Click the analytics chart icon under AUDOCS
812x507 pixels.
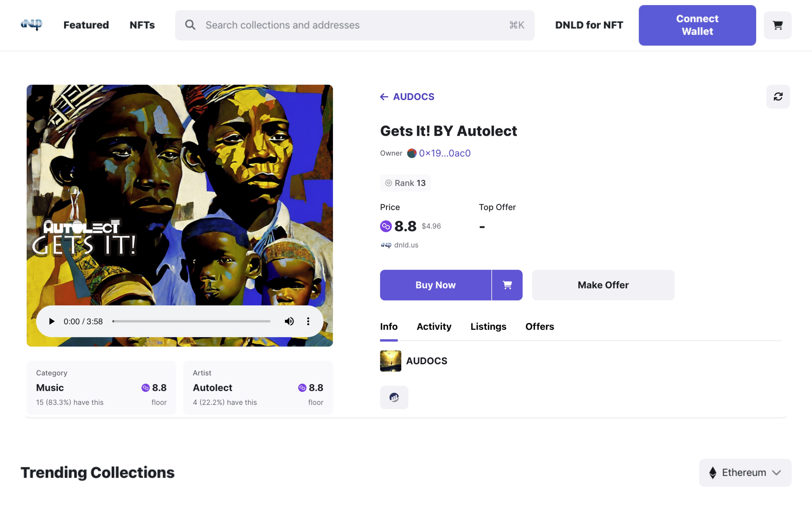pyautogui.click(x=394, y=397)
